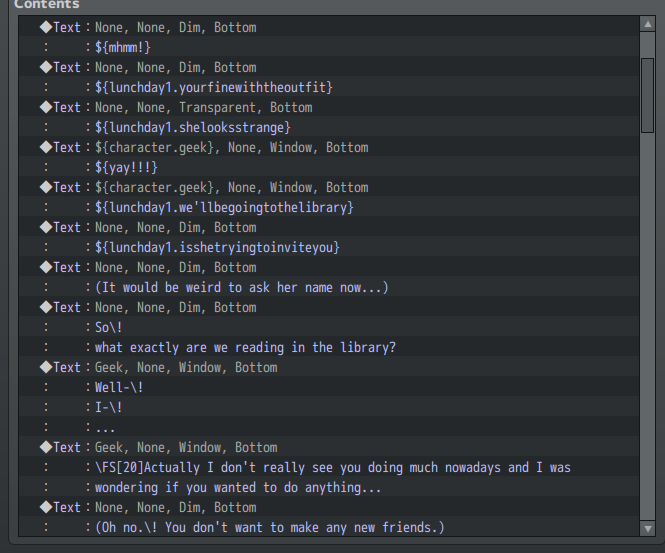Select the 'what exactly are we reading' line
Screen dimensions: 665x553
coord(245,347)
